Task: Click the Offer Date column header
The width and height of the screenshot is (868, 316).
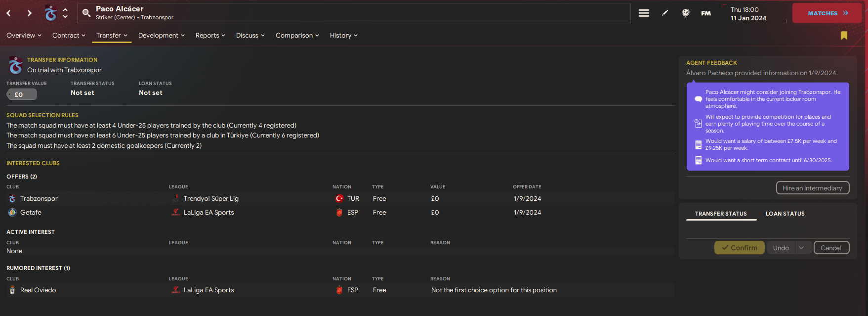Action: pos(527,187)
